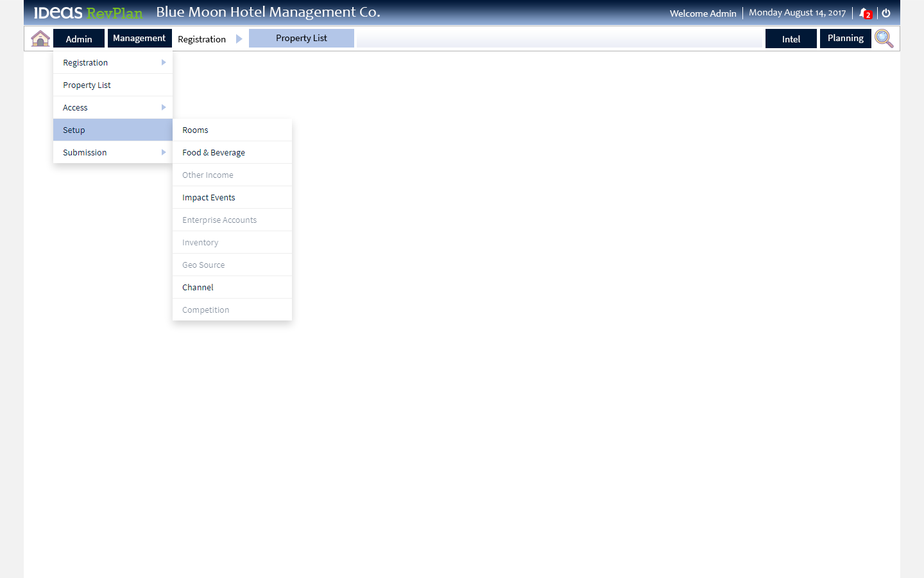Screen dimensions: 924x578
Task: Click the search magnifier icon
Action: [x=884, y=39]
